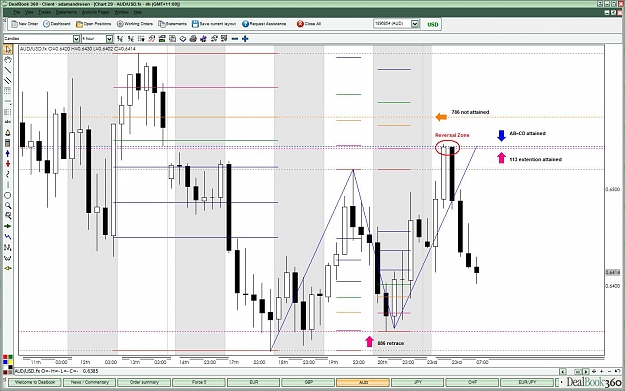625x391 pixels.
Task: Switch to Welcome to Dealbook tab
Action: point(35,382)
